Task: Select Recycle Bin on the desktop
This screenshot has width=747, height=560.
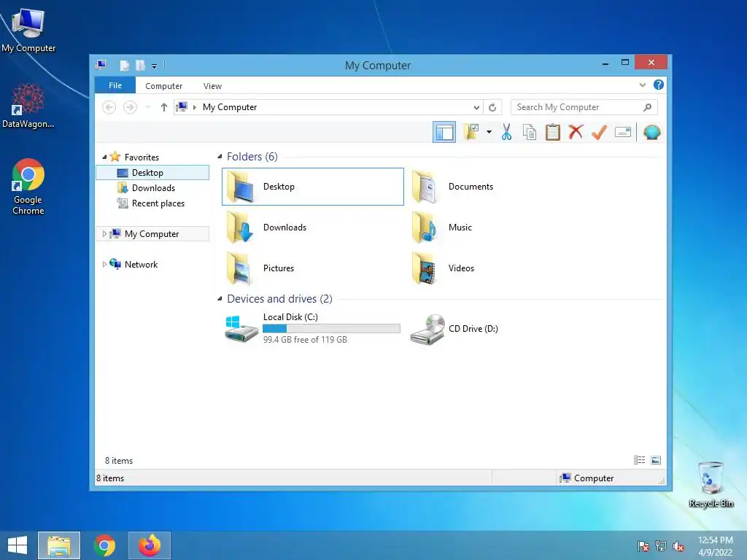Action: tap(711, 484)
